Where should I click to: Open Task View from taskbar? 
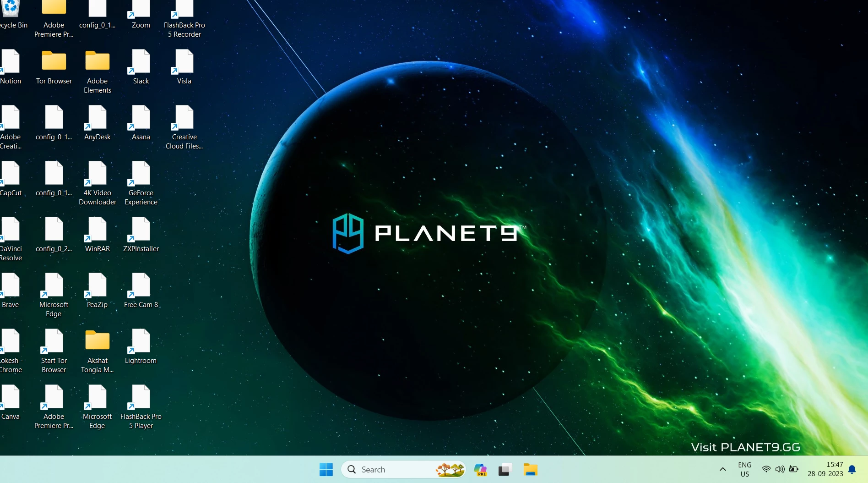point(505,469)
